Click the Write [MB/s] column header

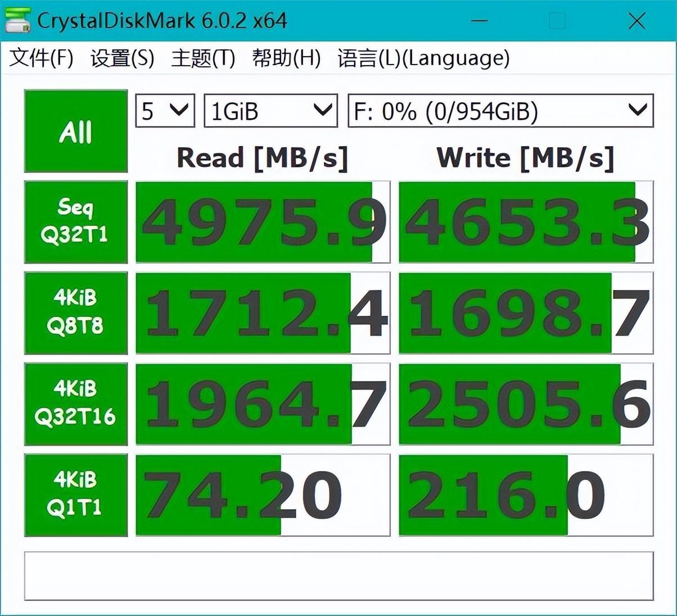coord(526,158)
